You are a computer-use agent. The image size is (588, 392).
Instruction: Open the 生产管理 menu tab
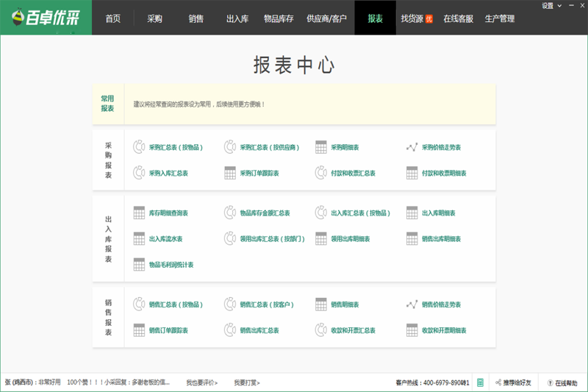click(500, 18)
